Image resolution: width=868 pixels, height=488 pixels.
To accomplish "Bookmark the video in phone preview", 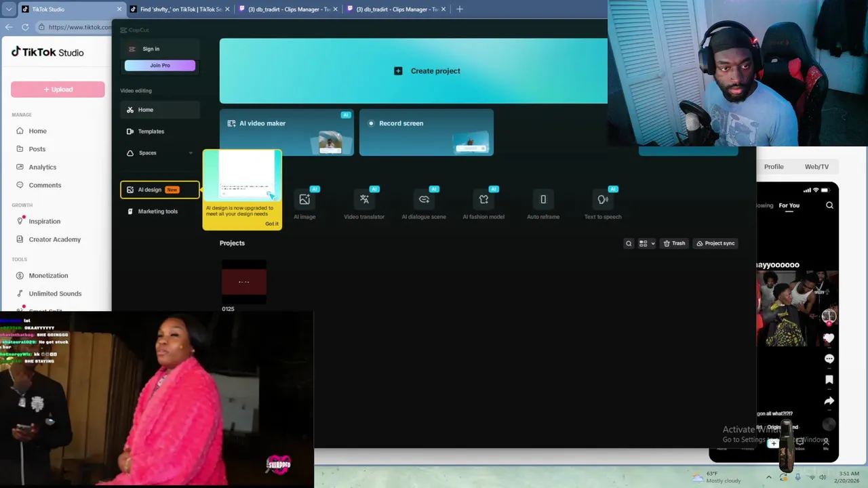I will click(x=829, y=380).
